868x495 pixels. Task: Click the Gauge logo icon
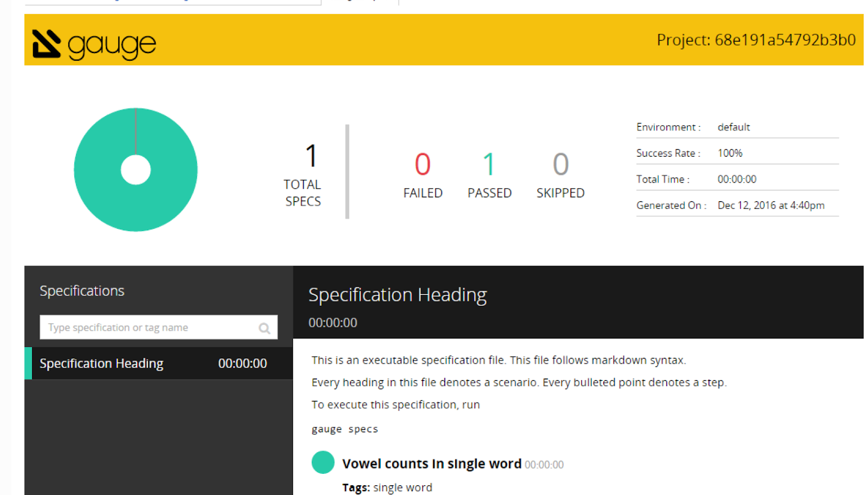click(47, 44)
